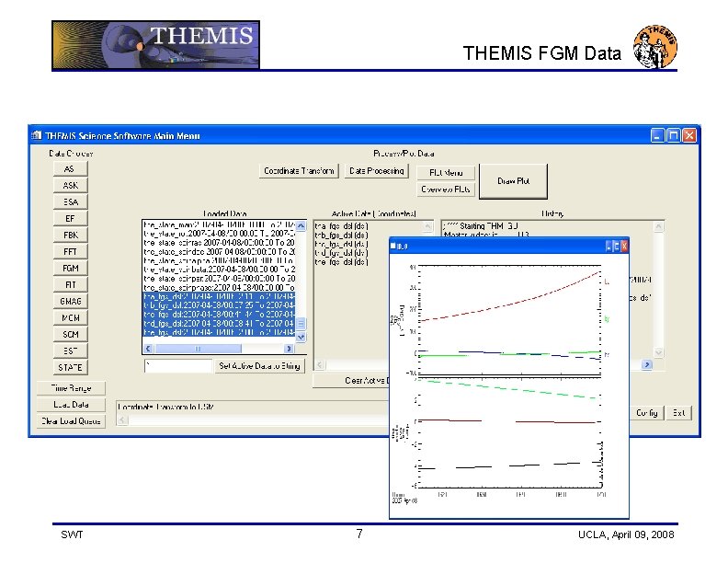Select thb_fgs_dsl (dsl) in Active Data
This screenshot has width=728, height=563.
tap(341, 236)
